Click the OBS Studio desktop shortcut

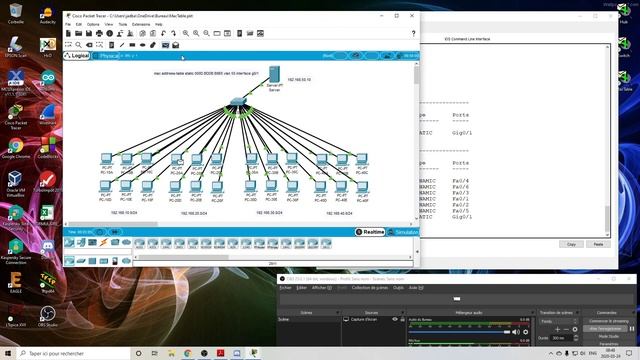click(x=48, y=316)
